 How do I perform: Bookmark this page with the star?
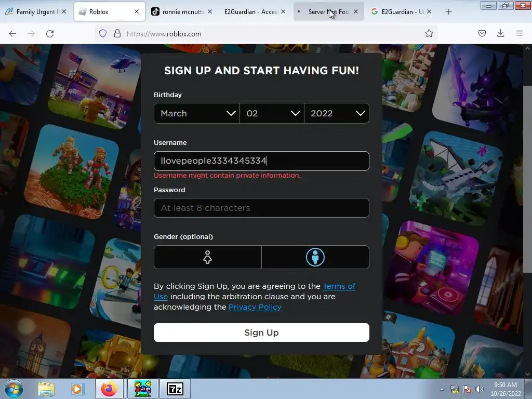429,34
